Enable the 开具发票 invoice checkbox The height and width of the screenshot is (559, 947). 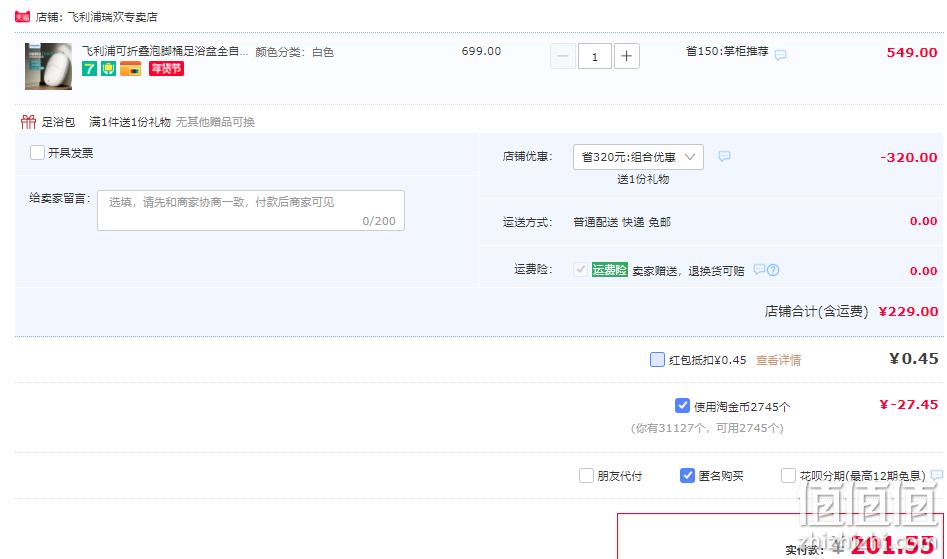pyautogui.click(x=37, y=152)
